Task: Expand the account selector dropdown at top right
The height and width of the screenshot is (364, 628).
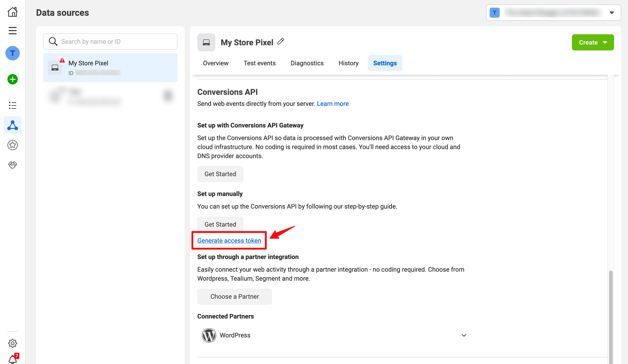Action: (x=612, y=12)
